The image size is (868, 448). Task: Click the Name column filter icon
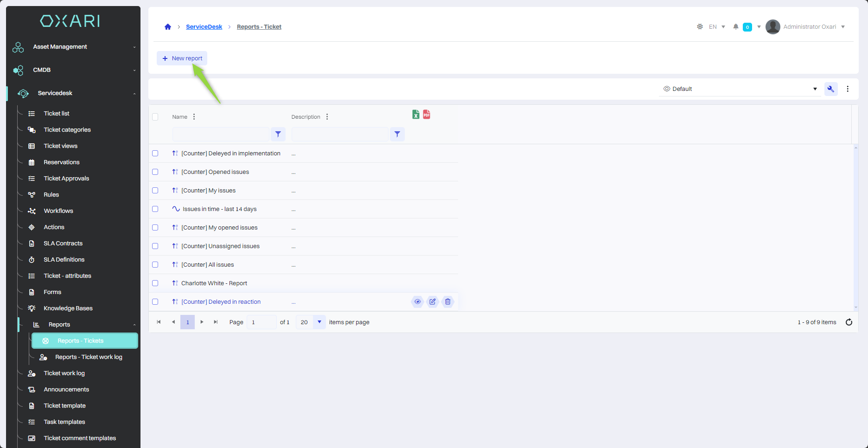point(278,134)
